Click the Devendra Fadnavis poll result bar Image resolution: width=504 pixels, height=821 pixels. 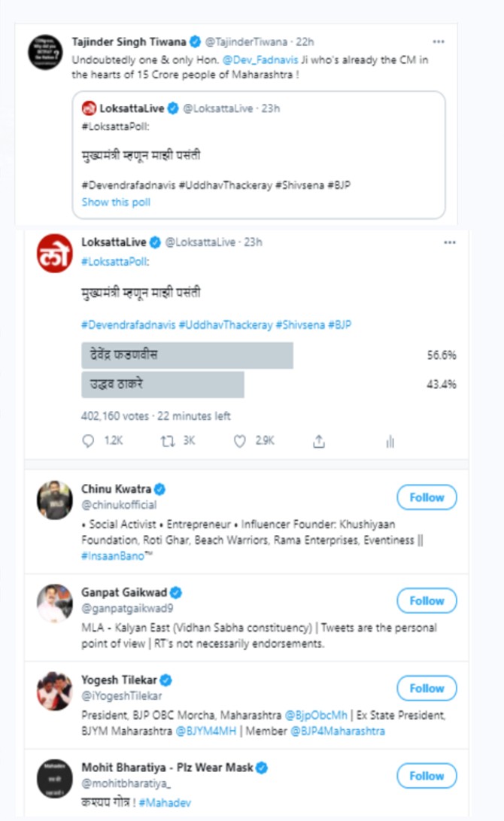pyautogui.click(x=187, y=355)
